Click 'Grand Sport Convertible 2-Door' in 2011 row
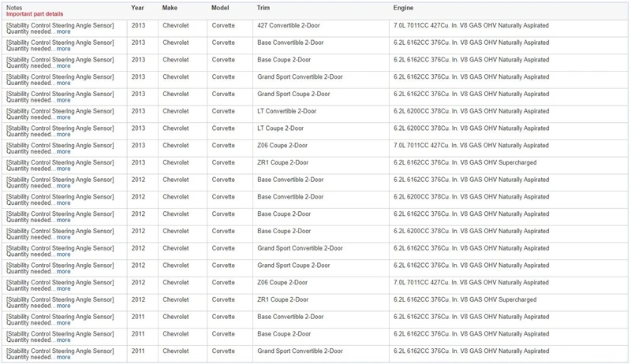The height and width of the screenshot is (364, 631). point(300,351)
